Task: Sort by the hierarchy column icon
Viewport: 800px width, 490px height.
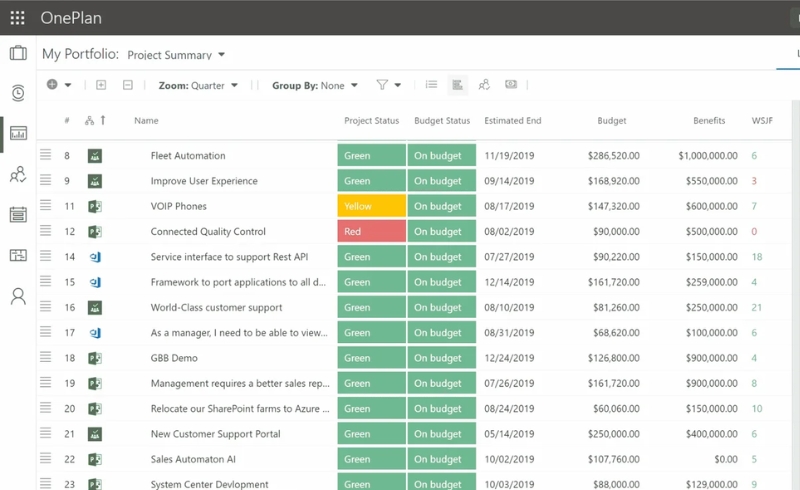Action: point(89,120)
